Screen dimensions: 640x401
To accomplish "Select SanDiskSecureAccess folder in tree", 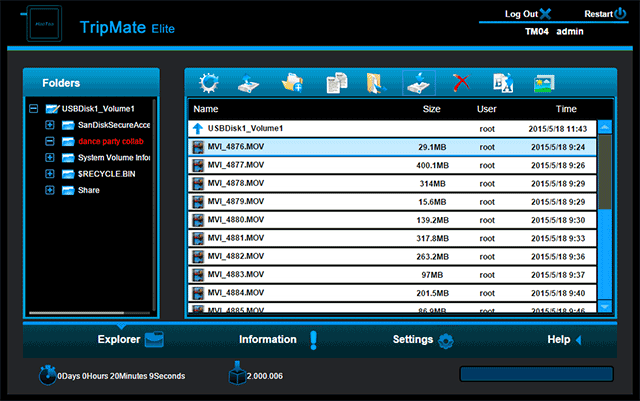I will click(114, 125).
